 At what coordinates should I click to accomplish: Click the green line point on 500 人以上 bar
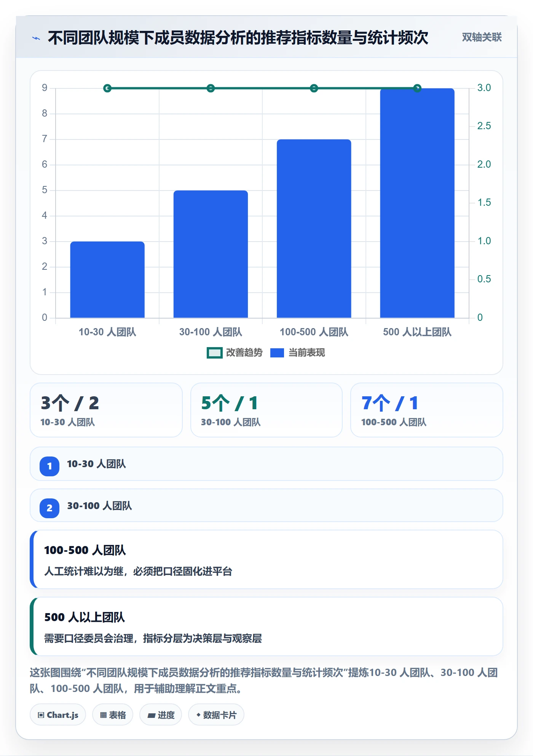[x=417, y=88]
